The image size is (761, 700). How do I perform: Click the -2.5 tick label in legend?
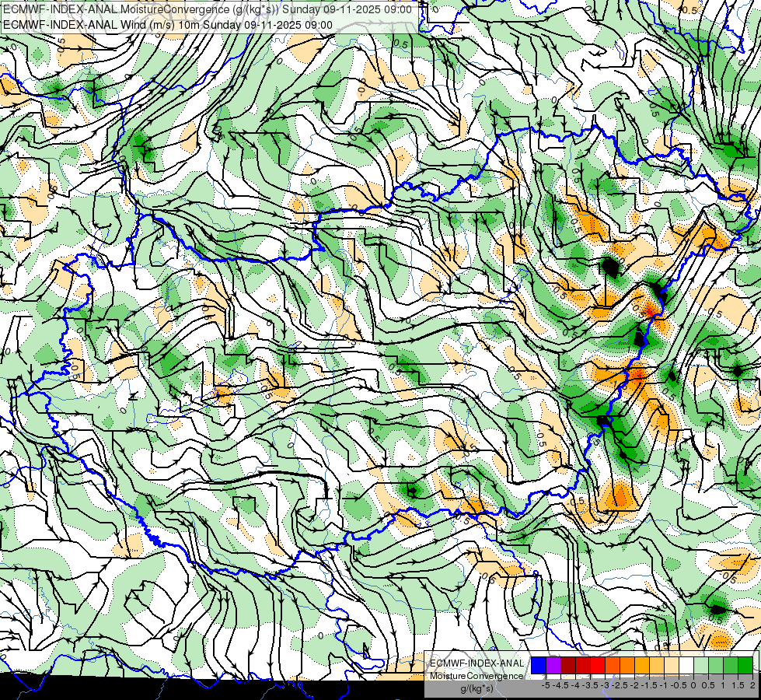pyautogui.click(x=621, y=685)
